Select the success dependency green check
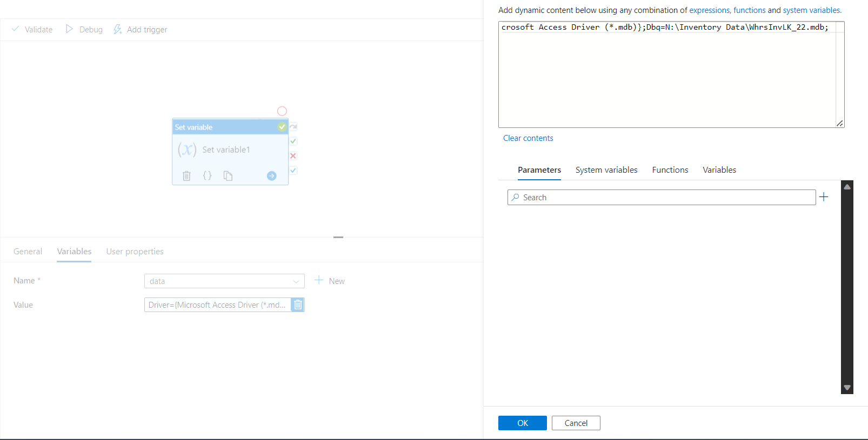Screen dimensions: 868x440 click(293, 141)
